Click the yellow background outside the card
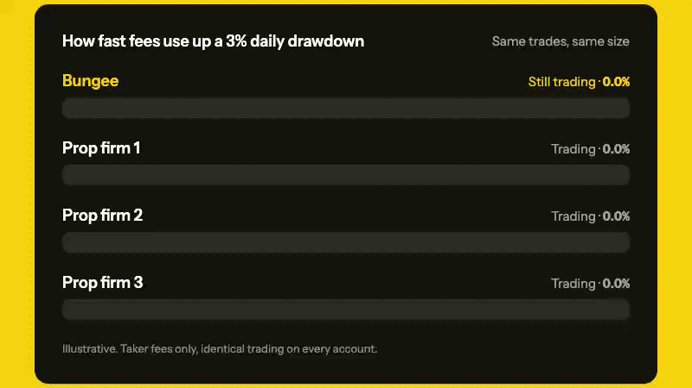This screenshot has height=388, width=692. tap(17, 194)
